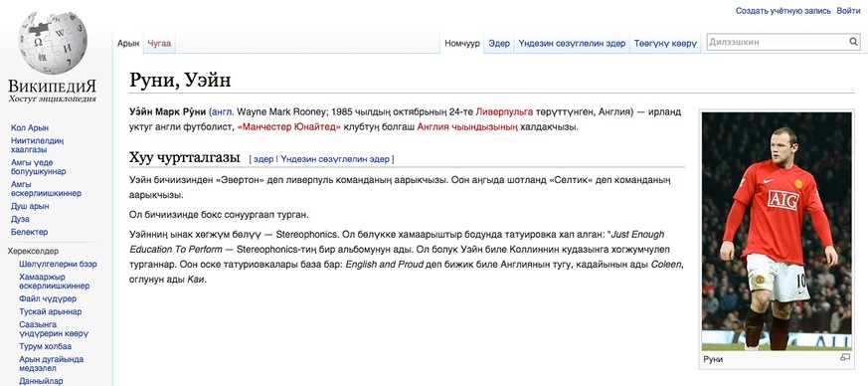Image resolution: width=868 pixels, height=386 pixels.
Task: Click the Белектер sidebar link
Action: tap(30, 232)
